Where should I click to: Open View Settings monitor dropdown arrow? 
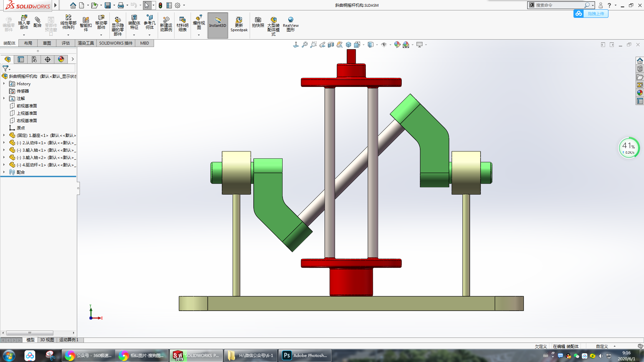[x=426, y=45]
